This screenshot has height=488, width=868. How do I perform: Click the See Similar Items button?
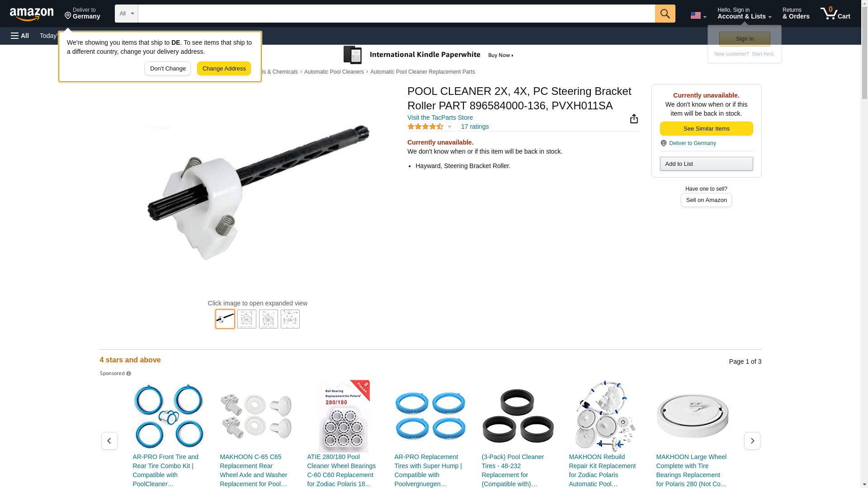pos(706,129)
